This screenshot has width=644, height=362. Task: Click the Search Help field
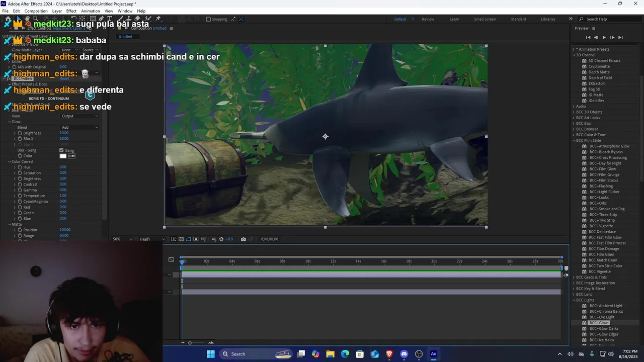coord(611,19)
